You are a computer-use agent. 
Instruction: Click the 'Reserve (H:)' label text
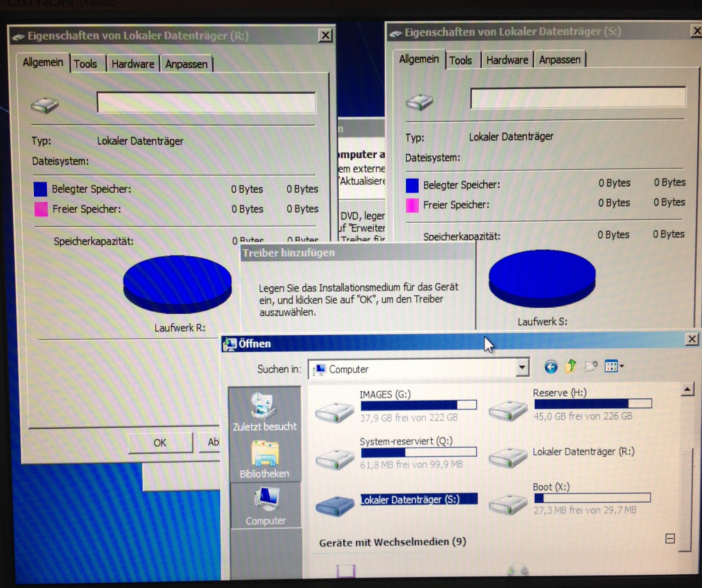tap(559, 393)
